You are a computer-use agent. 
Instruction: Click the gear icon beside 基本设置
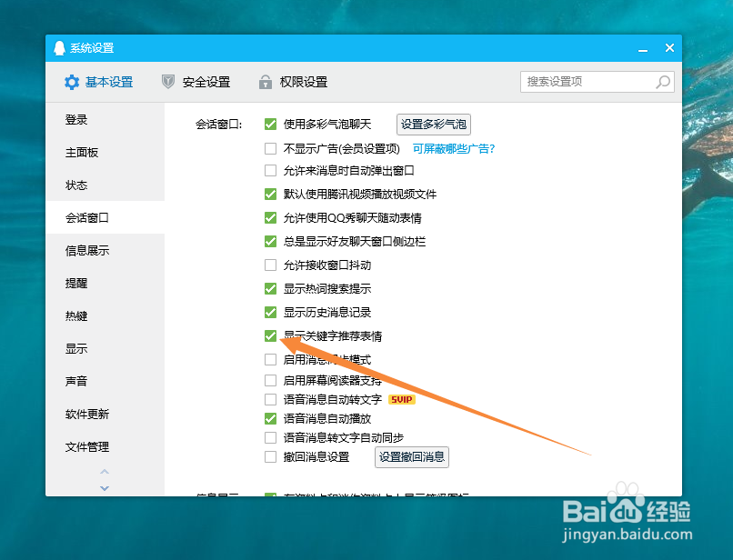pos(70,81)
